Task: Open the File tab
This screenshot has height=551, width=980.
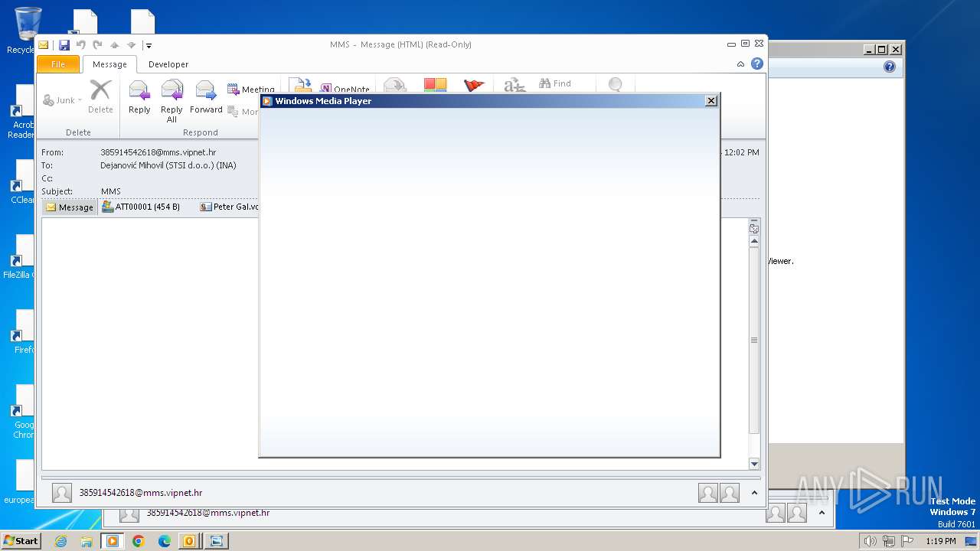Action: click(58, 64)
